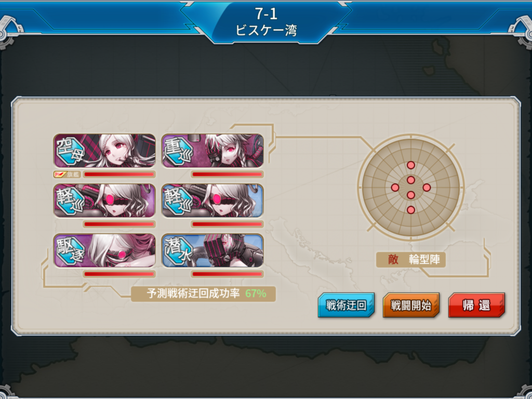
Task: Choose 戦術迂回 tactical detour button
Action: point(346,305)
